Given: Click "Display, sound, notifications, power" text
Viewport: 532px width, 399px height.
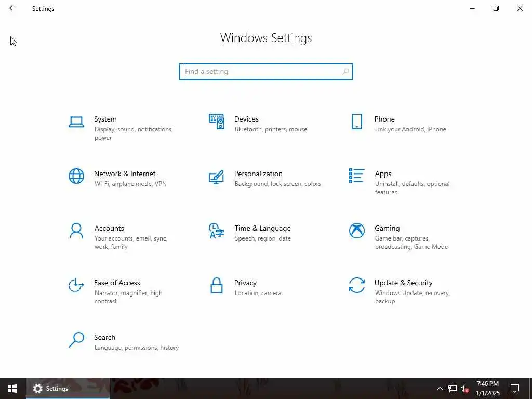Looking at the screenshot, I should pyautogui.click(x=134, y=134).
